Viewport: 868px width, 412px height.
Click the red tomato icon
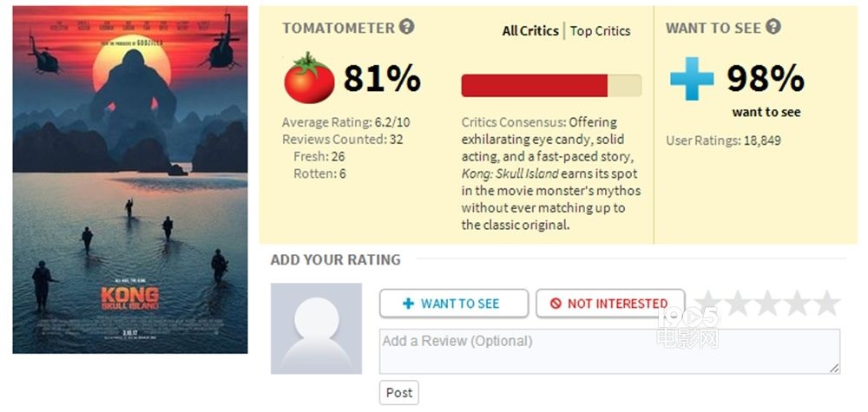tap(309, 79)
